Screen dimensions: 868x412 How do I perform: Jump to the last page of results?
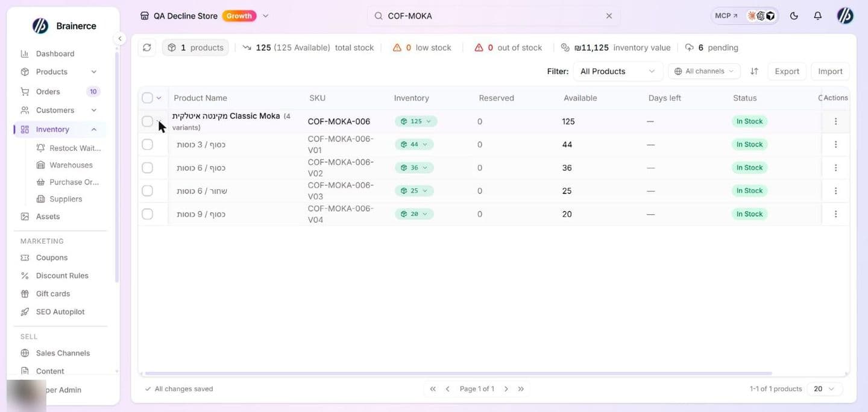pos(521,389)
